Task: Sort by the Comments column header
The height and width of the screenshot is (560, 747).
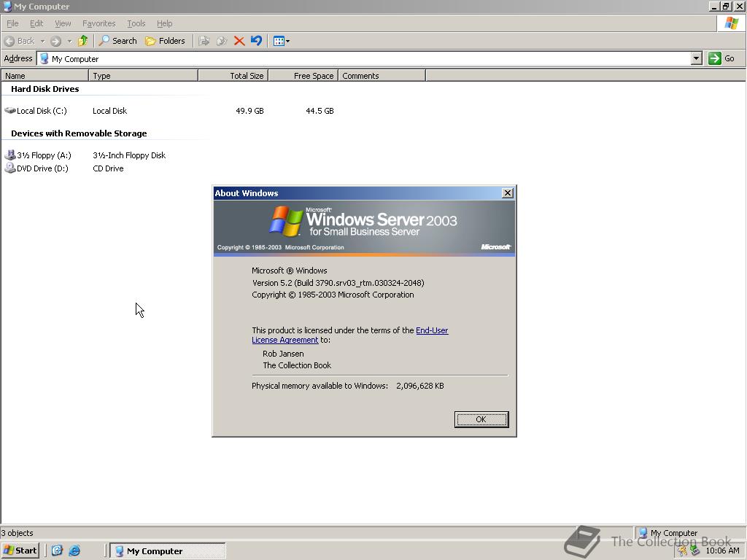Action: tap(382, 75)
